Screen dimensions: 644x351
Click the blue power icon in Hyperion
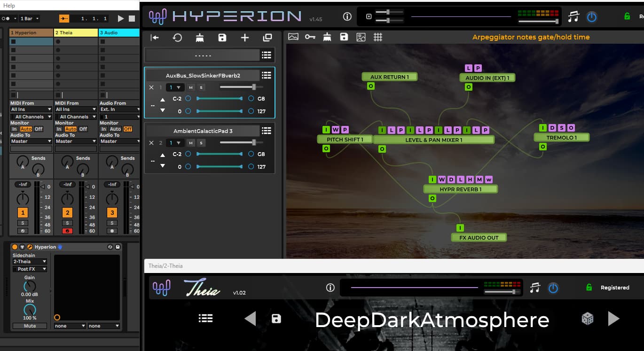click(592, 17)
